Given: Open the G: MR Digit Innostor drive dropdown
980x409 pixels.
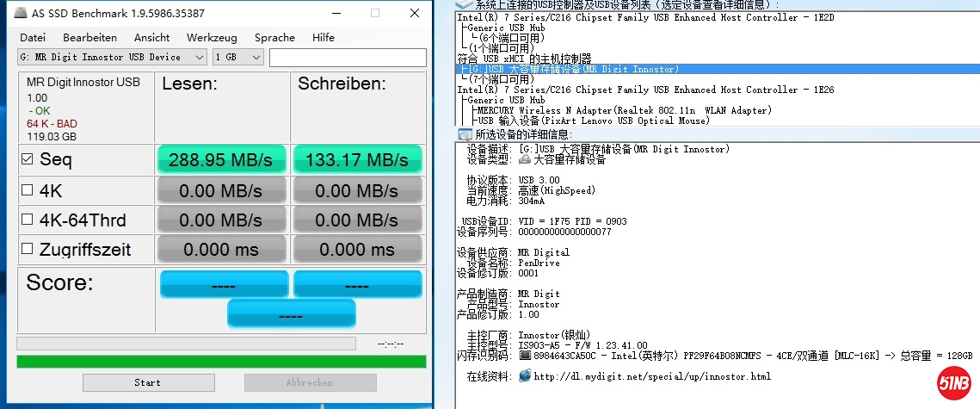Looking at the screenshot, I should tap(199, 57).
